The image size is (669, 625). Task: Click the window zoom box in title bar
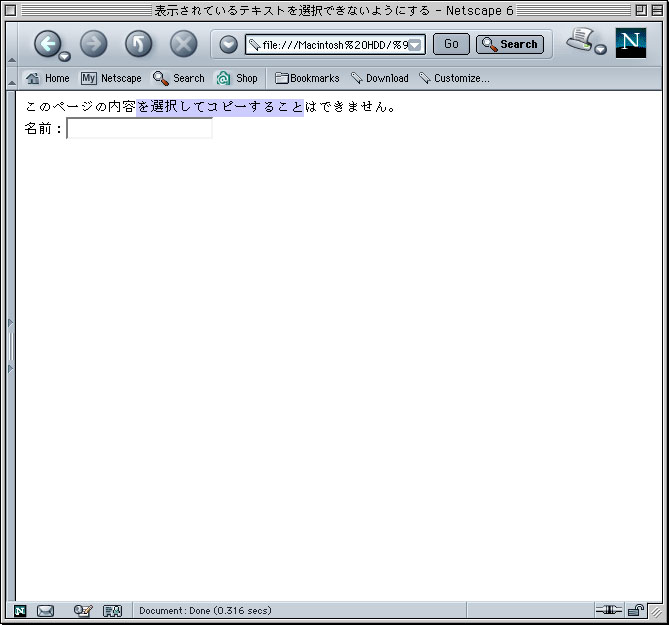641,10
